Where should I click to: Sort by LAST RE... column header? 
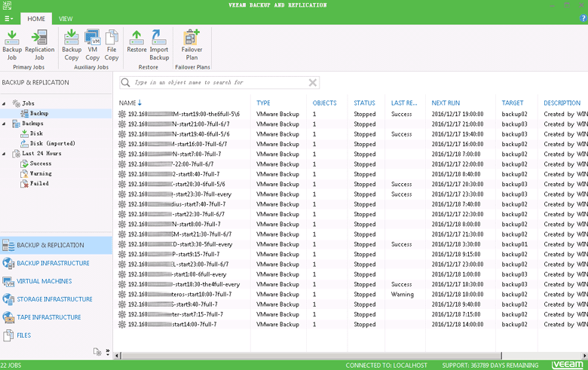click(x=404, y=102)
